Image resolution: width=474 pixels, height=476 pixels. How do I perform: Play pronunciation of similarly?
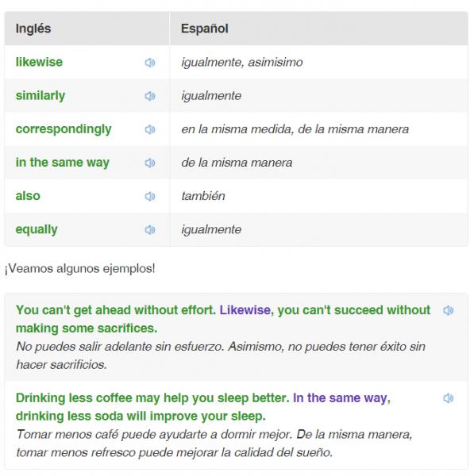(150, 96)
